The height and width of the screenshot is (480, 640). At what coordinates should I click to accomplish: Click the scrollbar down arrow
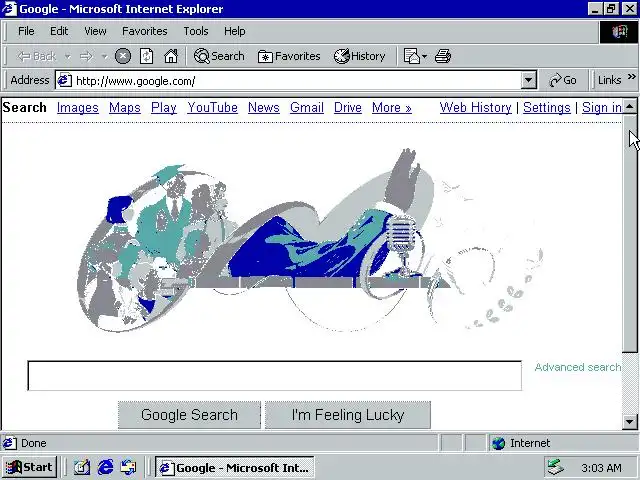[x=630, y=422]
